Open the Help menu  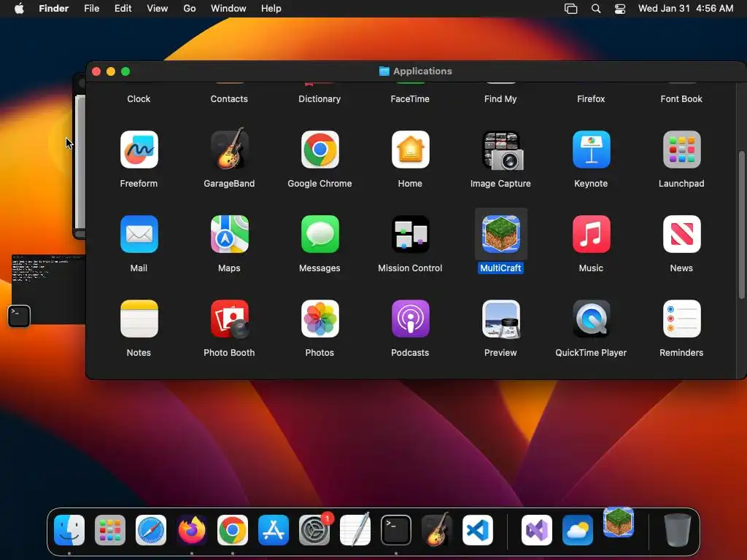coord(271,9)
